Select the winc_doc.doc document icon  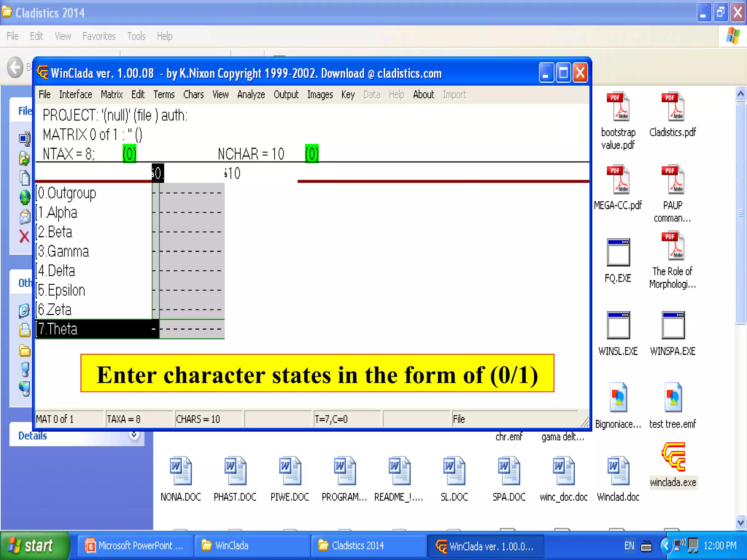tap(564, 471)
